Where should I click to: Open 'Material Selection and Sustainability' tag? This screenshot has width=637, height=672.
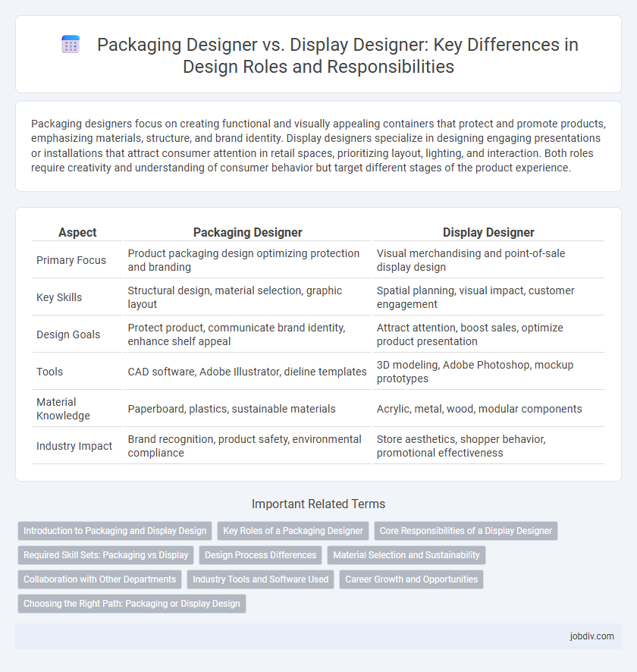(x=406, y=555)
